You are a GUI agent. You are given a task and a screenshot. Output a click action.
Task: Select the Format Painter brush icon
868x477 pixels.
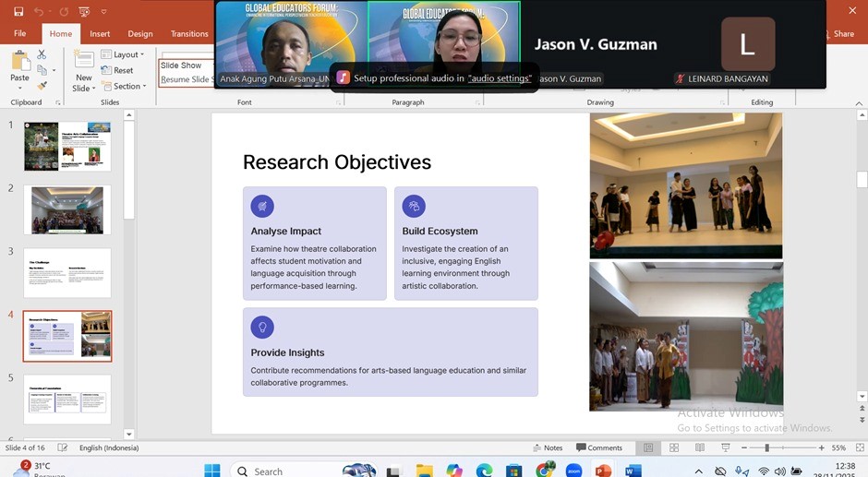tap(42, 85)
